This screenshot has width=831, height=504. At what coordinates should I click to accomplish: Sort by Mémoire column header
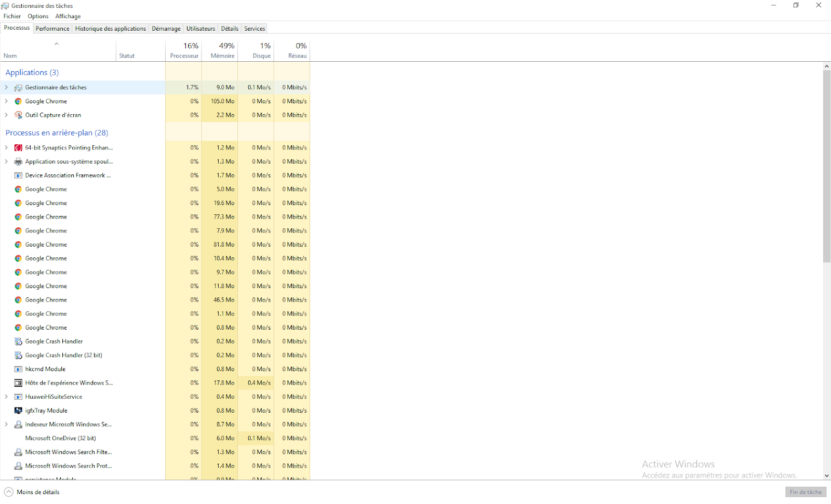coord(220,51)
